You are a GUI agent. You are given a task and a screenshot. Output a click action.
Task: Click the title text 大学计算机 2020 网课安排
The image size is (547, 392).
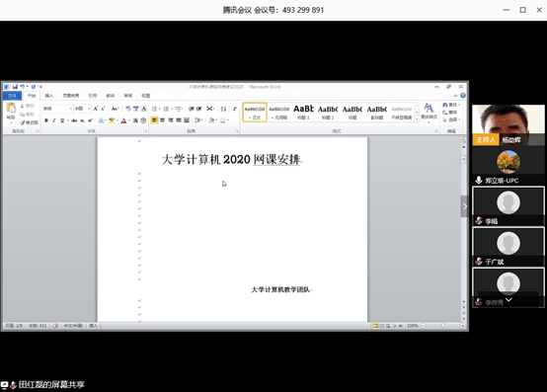coord(231,160)
